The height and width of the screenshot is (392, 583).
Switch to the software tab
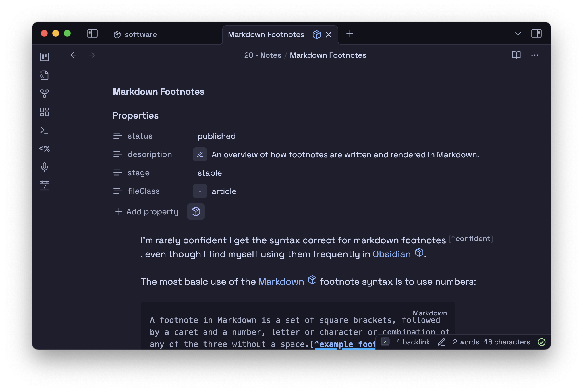coord(141,35)
